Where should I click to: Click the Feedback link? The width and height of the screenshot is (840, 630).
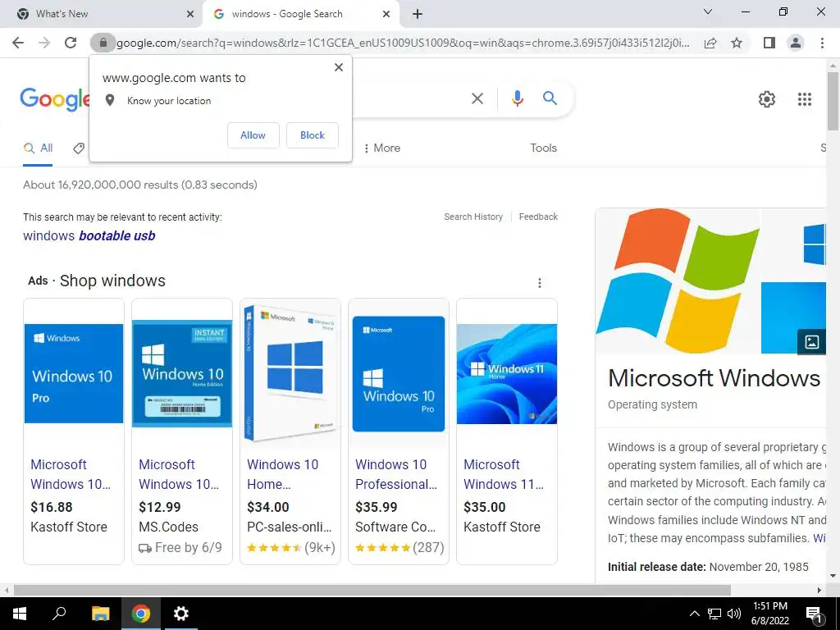click(538, 217)
